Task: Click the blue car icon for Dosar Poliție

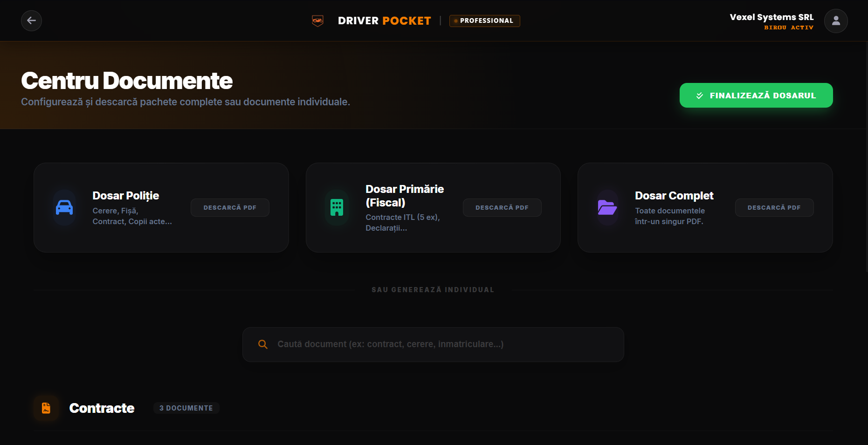Action: point(64,207)
